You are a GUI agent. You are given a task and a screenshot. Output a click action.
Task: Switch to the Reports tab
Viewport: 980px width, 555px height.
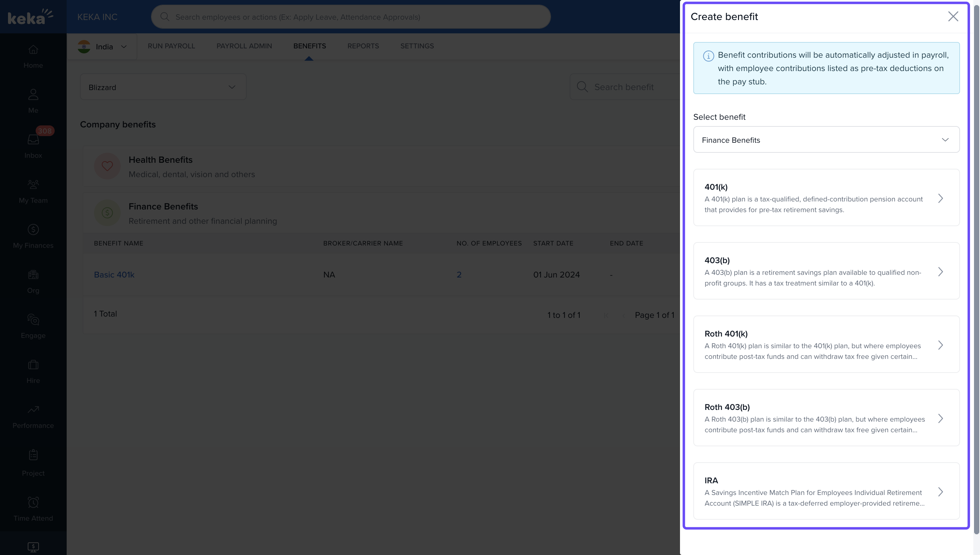click(363, 46)
